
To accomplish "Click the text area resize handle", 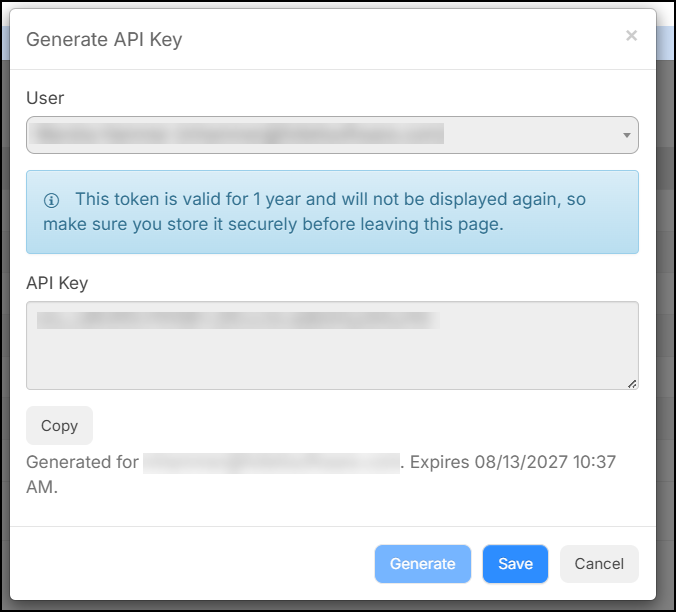I will point(632,384).
